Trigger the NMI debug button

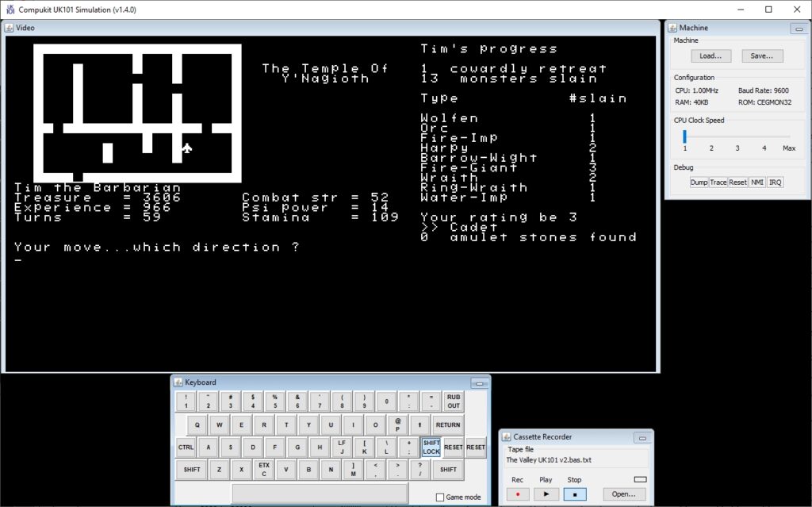tap(756, 182)
